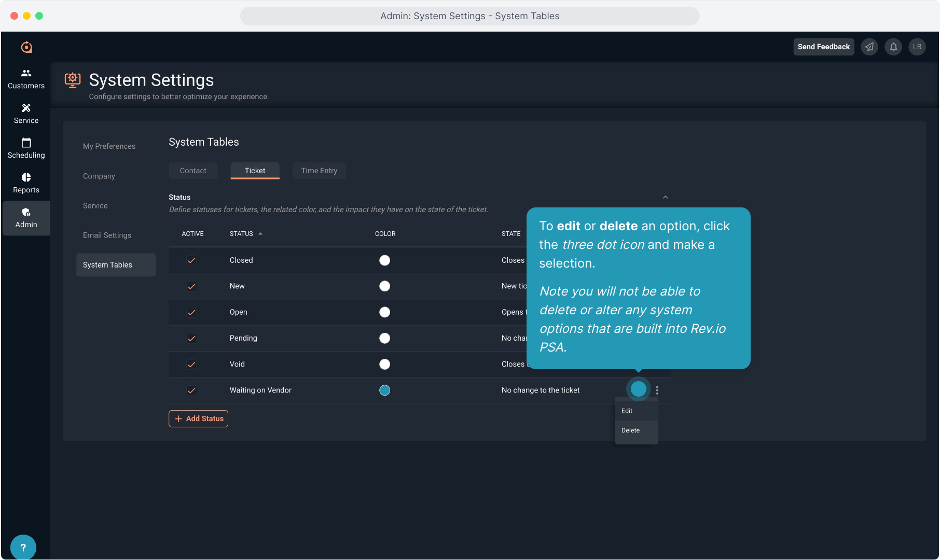Open the Service tools sidebar icon

(x=26, y=114)
